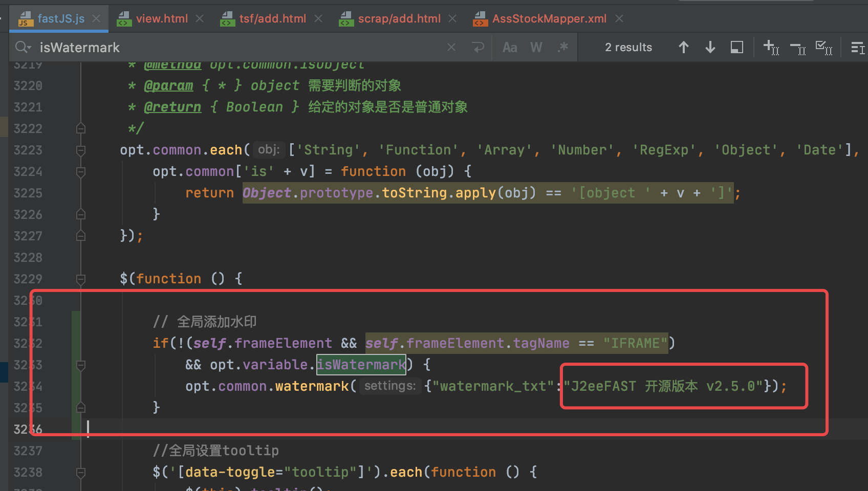The image size is (868, 491).
Task: Close the tsf/add.html tab
Action: tap(318, 19)
